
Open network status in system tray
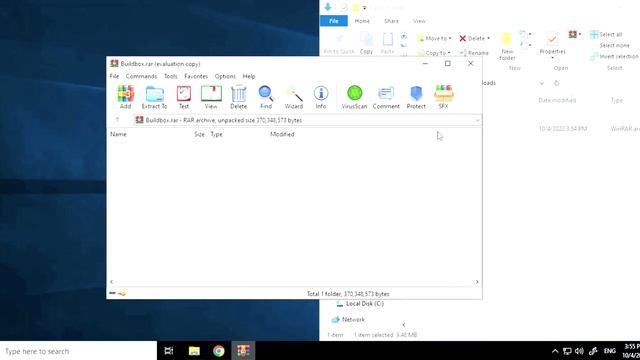pos(567,351)
